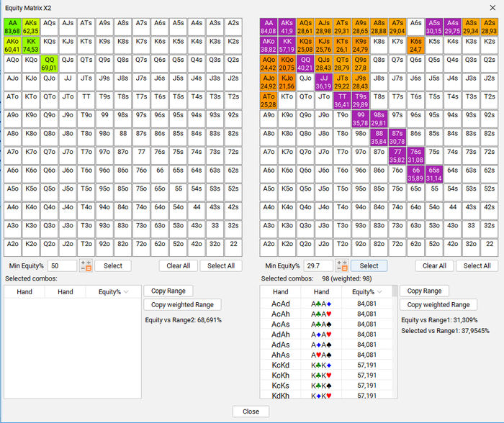Toggle the A5s cell showing 30,15

pos(434,27)
